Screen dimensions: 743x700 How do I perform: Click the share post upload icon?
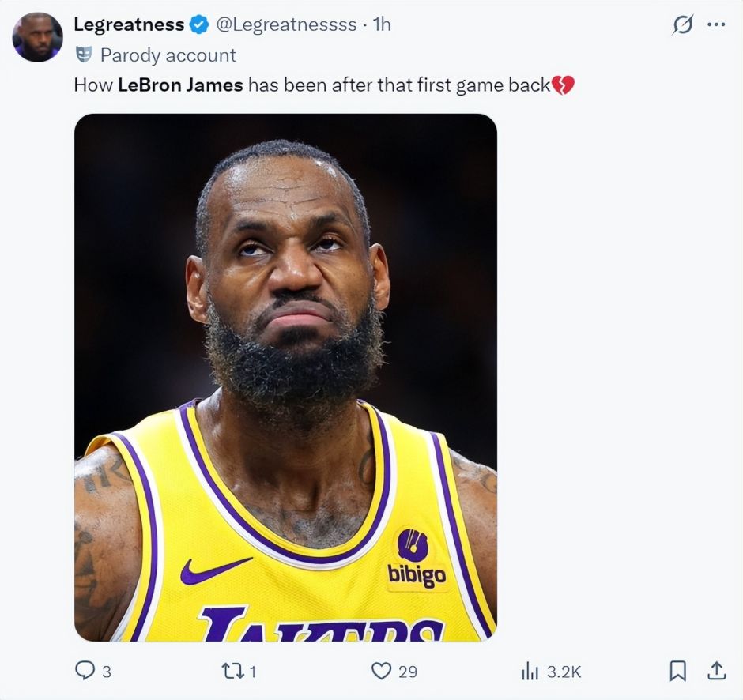click(716, 670)
